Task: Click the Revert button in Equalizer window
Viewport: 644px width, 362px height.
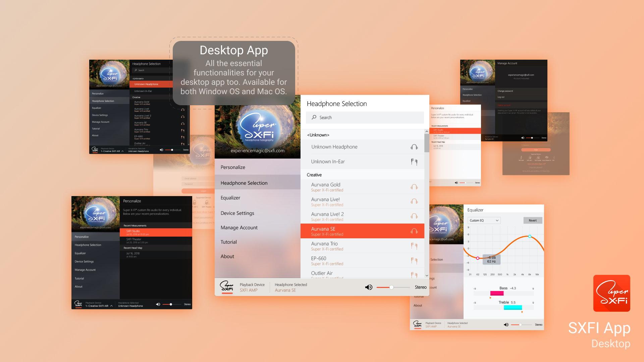Action: click(533, 221)
